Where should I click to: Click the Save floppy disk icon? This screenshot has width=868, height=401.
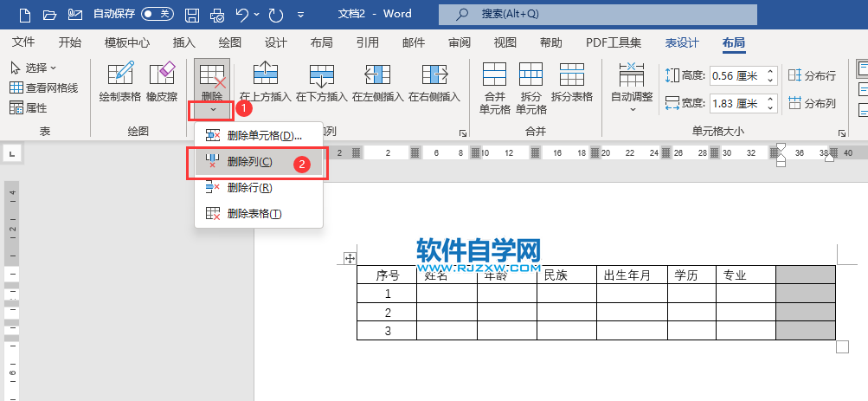(x=192, y=15)
